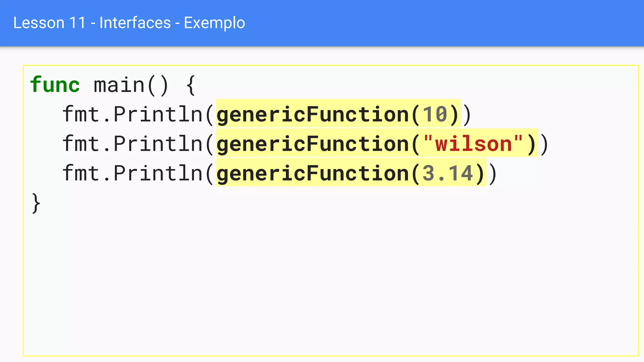Click the slide title 'Lesson 11 - Interfaces - Exemplo'
The height and width of the screenshot is (362, 644).
[129, 23]
